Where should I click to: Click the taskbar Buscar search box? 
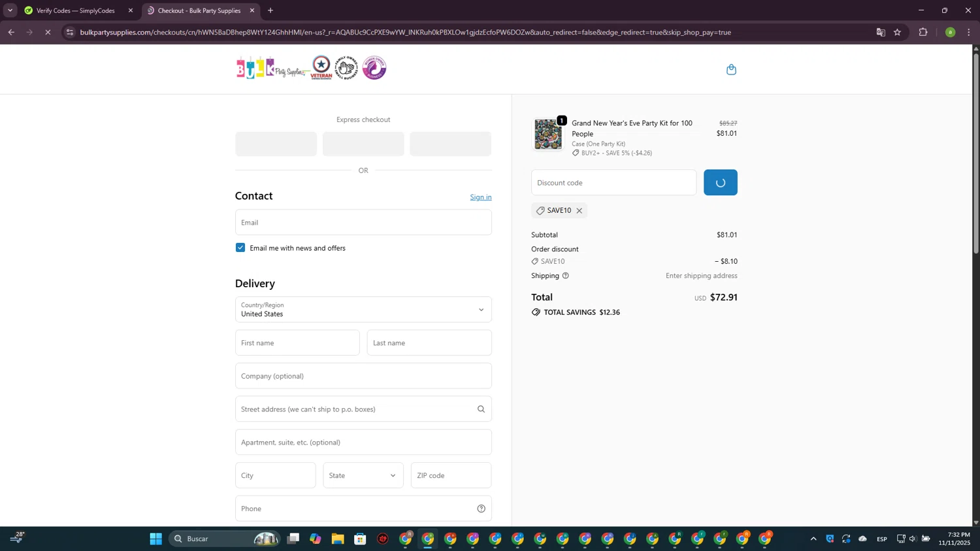225,539
